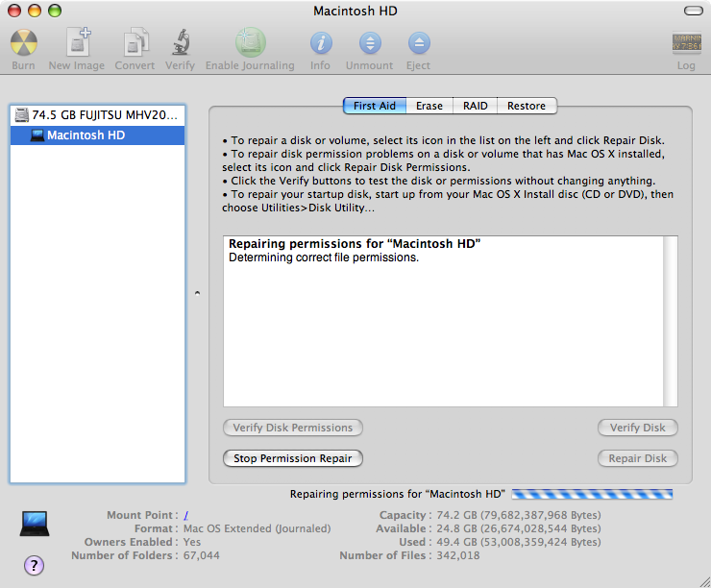Open help with the question mark button
This screenshot has height=588, width=711.
pos(34,565)
